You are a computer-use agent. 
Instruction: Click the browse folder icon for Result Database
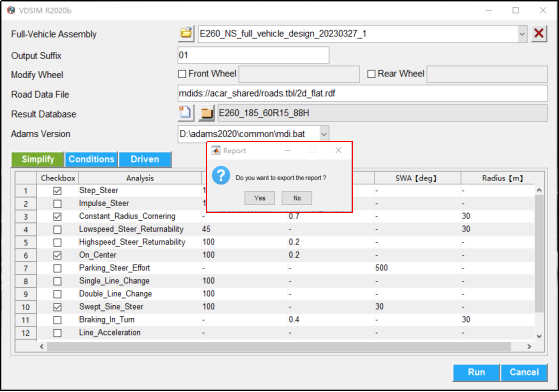click(x=206, y=113)
